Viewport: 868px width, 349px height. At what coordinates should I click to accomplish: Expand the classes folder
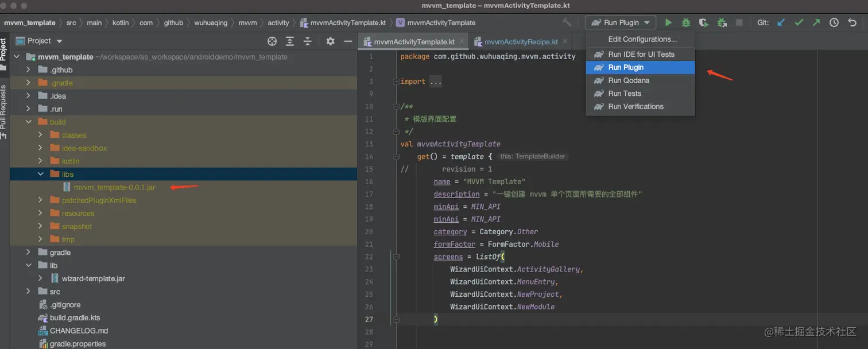tap(40, 135)
